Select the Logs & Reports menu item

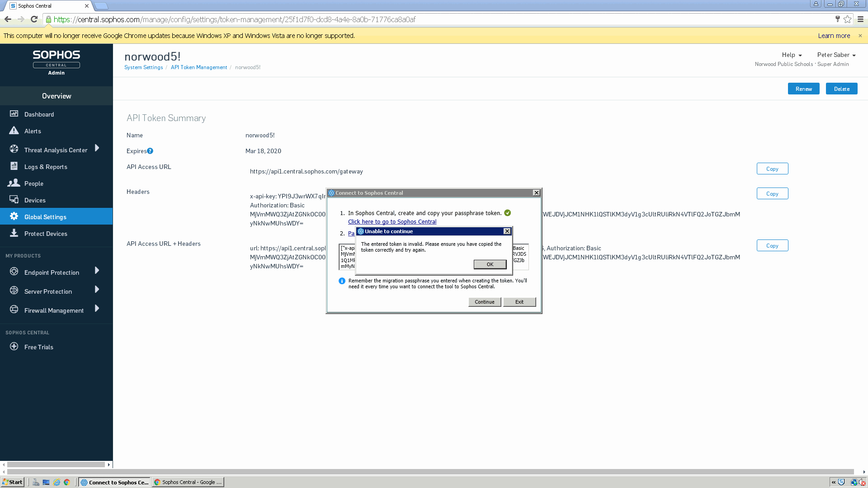[57, 167]
